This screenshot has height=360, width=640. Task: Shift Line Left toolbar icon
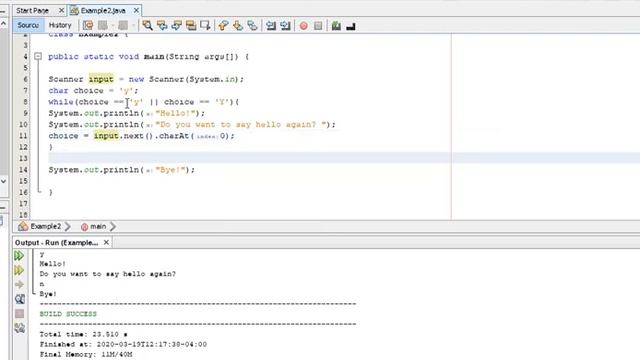[271, 25]
